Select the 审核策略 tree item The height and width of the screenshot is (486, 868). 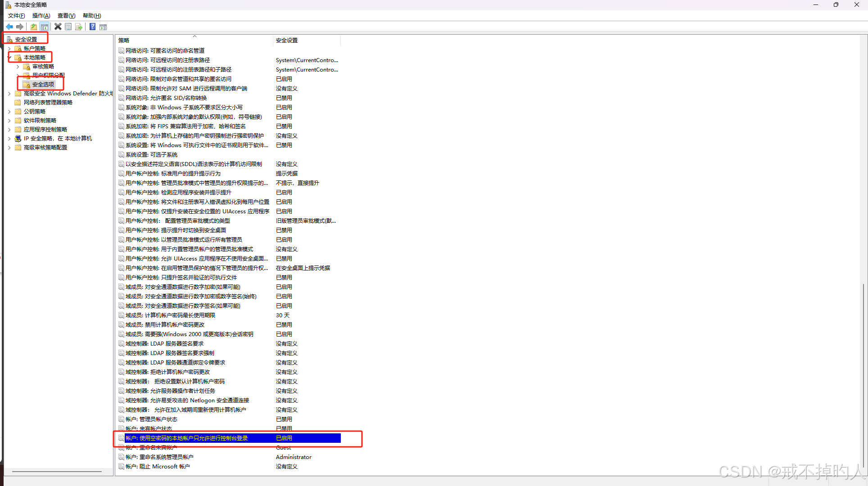click(x=43, y=67)
